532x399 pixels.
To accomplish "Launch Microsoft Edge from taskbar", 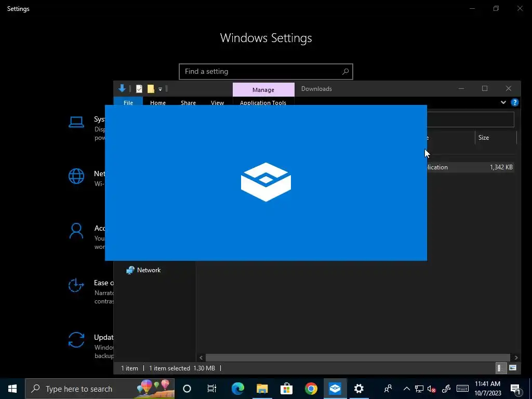I will pyautogui.click(x=237, y=389).
